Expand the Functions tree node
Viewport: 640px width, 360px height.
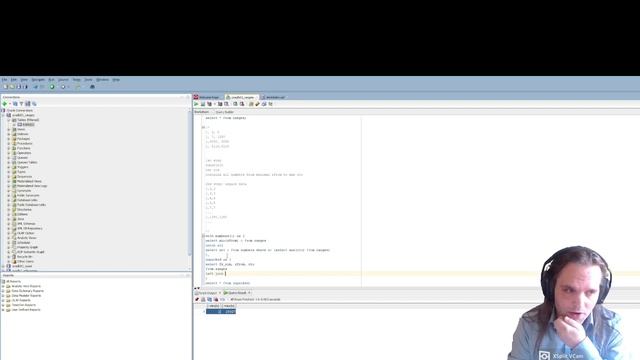[x=9, y=148]
